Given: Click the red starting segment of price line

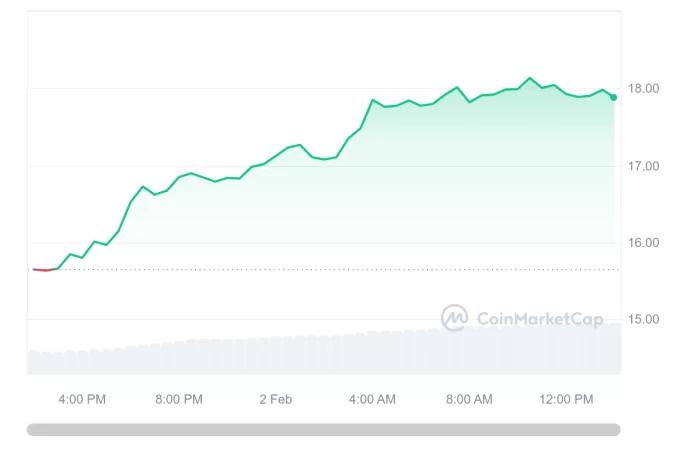Looking at the screenshot, I should (43, 270).
